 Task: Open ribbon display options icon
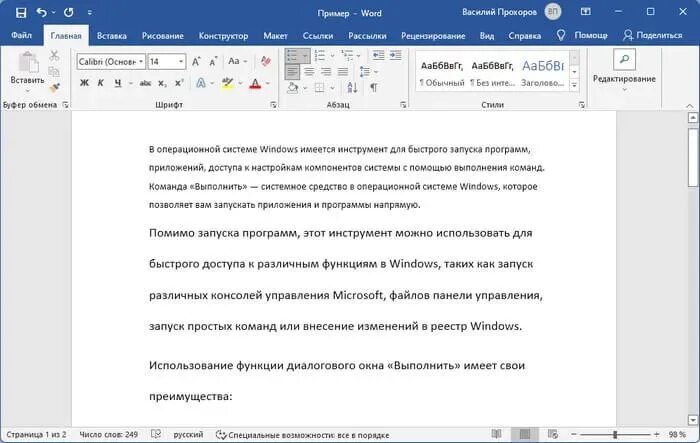586,12
